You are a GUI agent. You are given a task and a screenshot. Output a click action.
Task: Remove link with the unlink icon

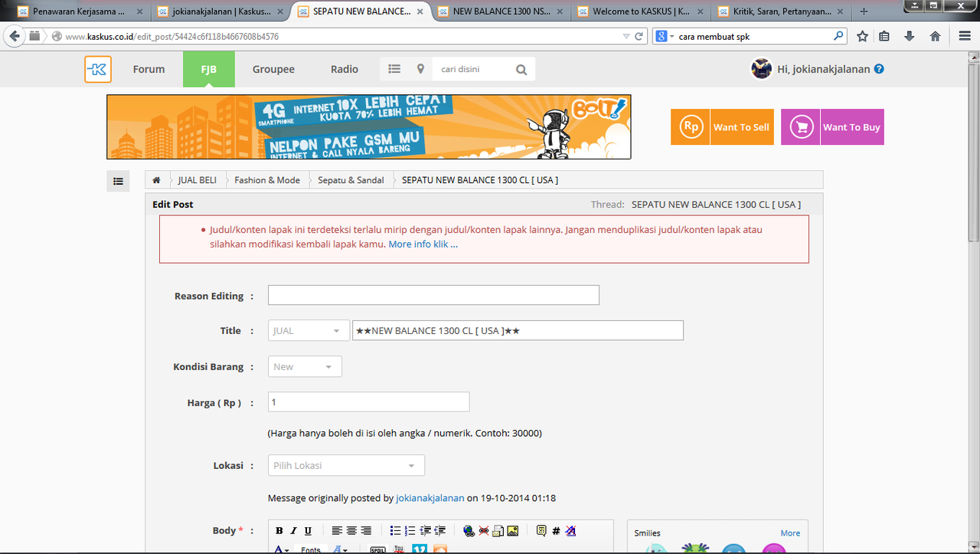(x=484, y=530)
